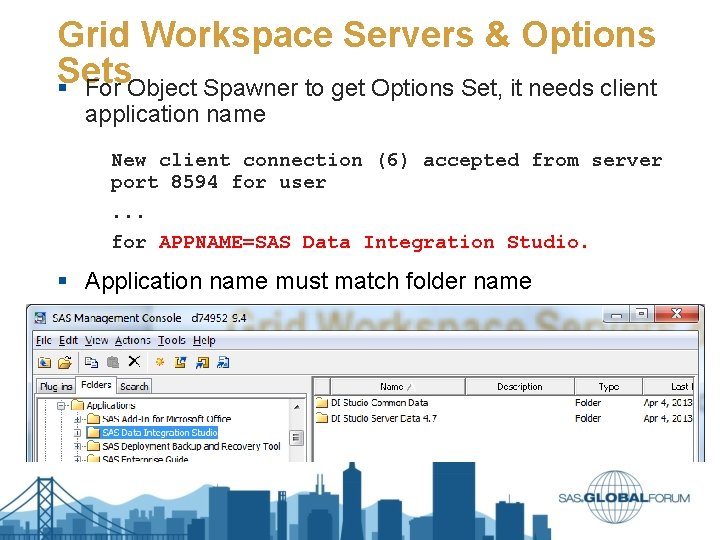Click the tree scrollbar up arrow
This screenshot has height=540, width=720.
(296, 407)
